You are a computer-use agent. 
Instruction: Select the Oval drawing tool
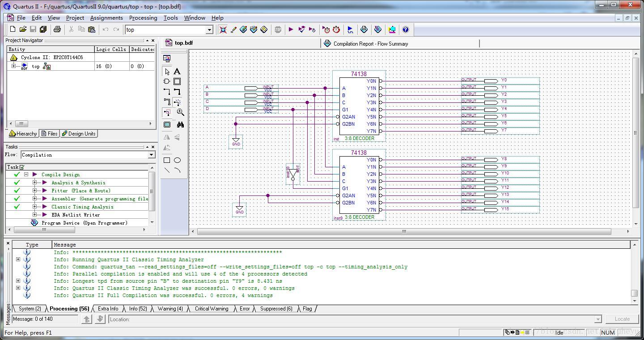[177, 160]
